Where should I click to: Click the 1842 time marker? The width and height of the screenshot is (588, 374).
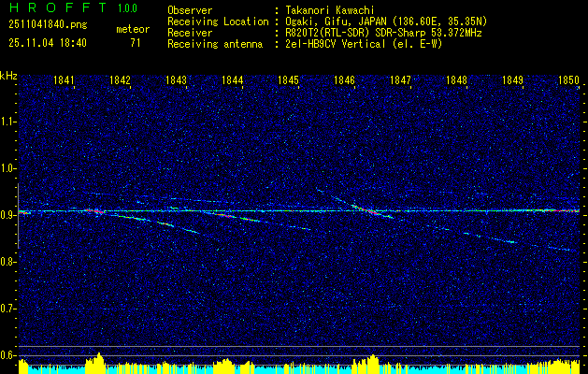[x=120, y=79]
